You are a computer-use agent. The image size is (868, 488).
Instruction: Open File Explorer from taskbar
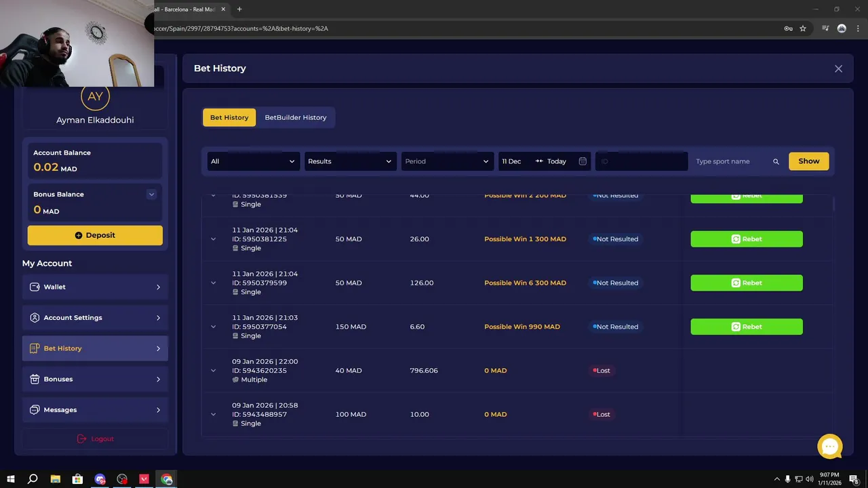click(x=56, y=479)
